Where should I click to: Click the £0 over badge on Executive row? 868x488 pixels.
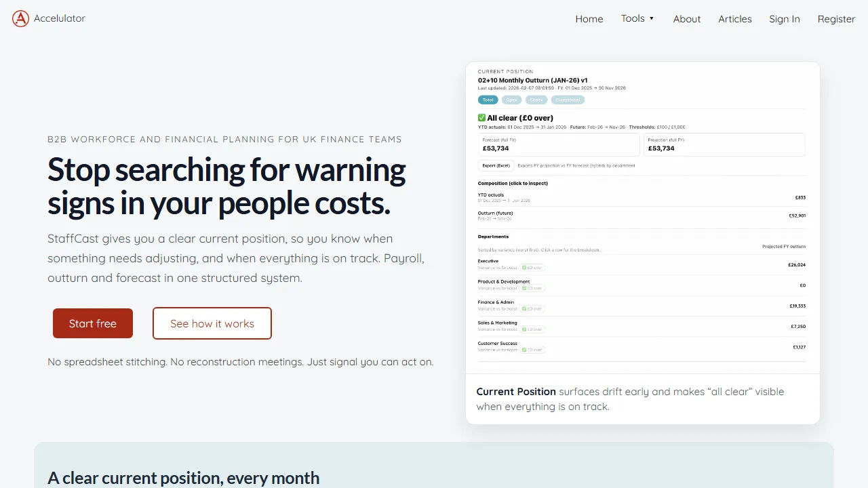point(532,268)
